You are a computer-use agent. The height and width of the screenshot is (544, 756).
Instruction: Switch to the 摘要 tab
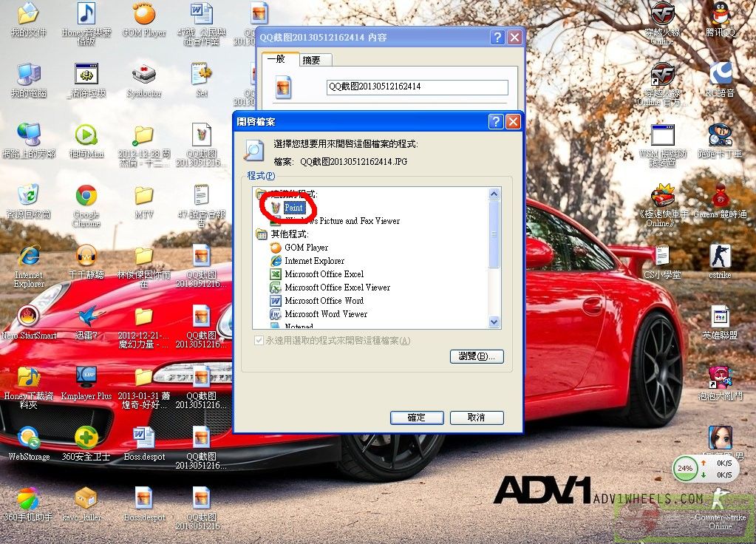311,60
